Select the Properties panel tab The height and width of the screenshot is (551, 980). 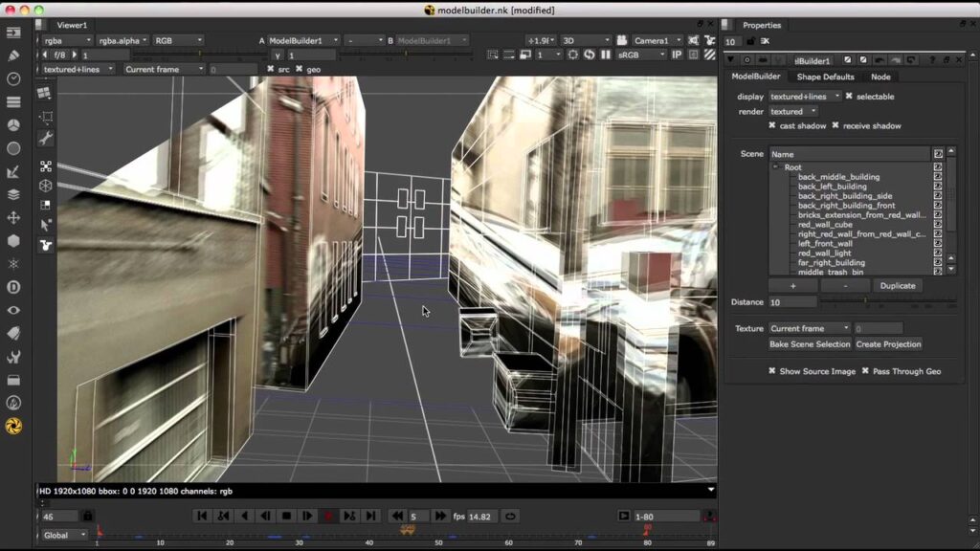761,25
